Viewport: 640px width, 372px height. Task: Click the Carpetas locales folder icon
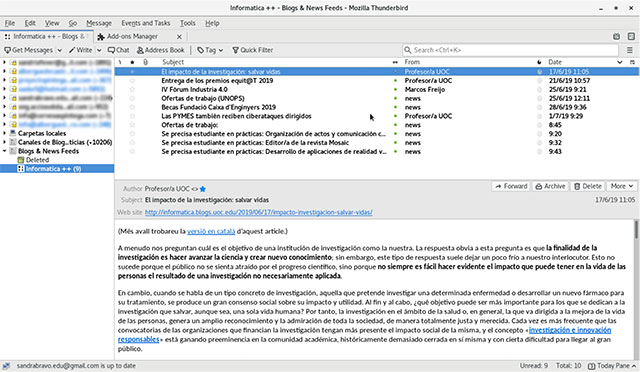click(x=13, y=133)
